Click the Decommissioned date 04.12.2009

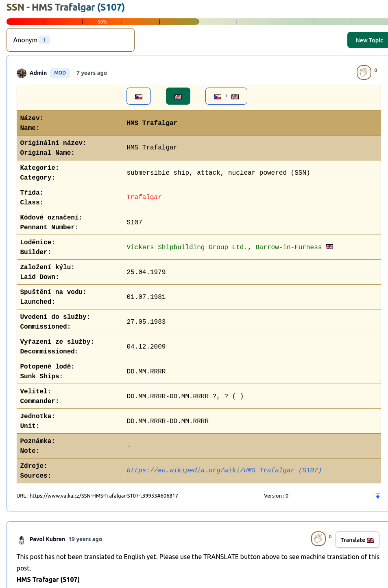coord(146,347)
